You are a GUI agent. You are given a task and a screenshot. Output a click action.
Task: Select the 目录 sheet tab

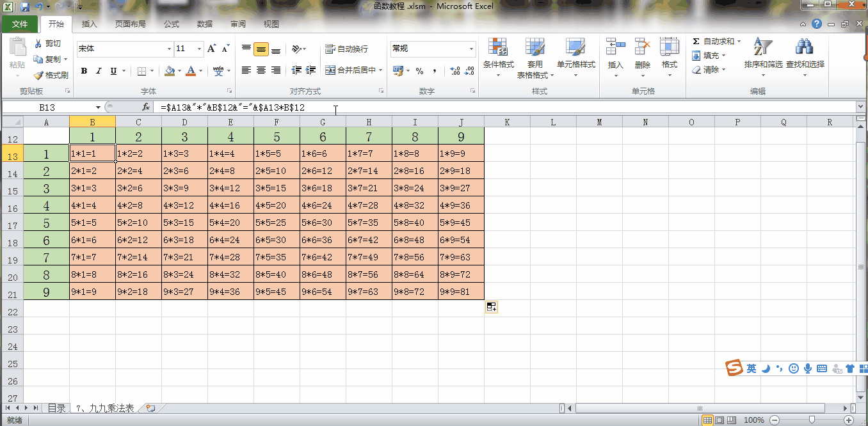pyautogui.click(x=56, y=408)
